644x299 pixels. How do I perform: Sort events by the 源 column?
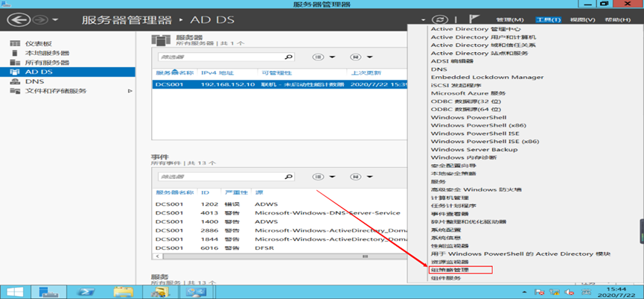tap(259, 192)
